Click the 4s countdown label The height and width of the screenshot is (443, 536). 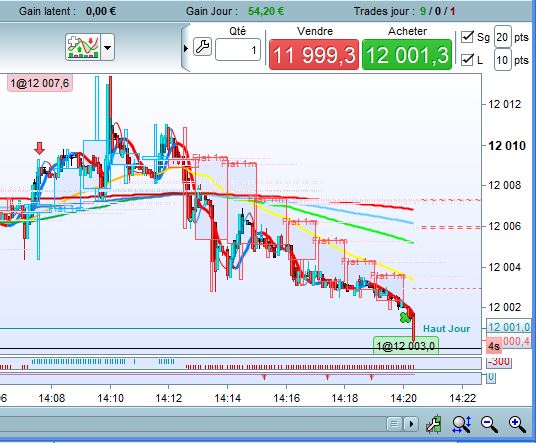[x=494, y=346]
